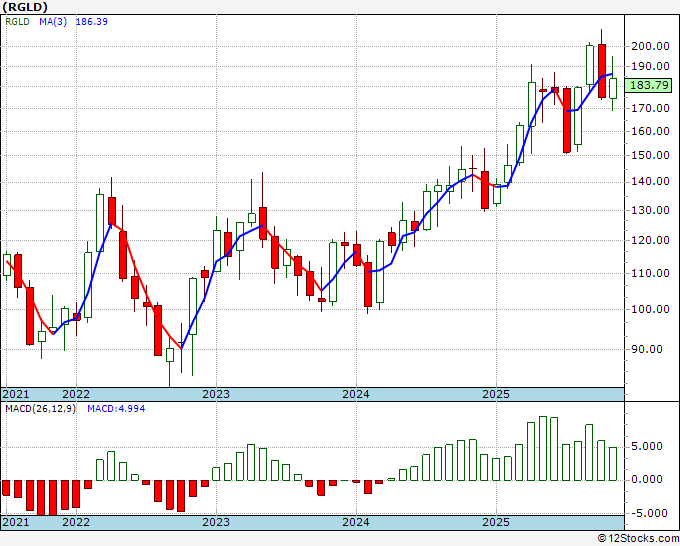Click the -5.000 MACD axis label
The image size is (680, 546).
tap(650, 513)
